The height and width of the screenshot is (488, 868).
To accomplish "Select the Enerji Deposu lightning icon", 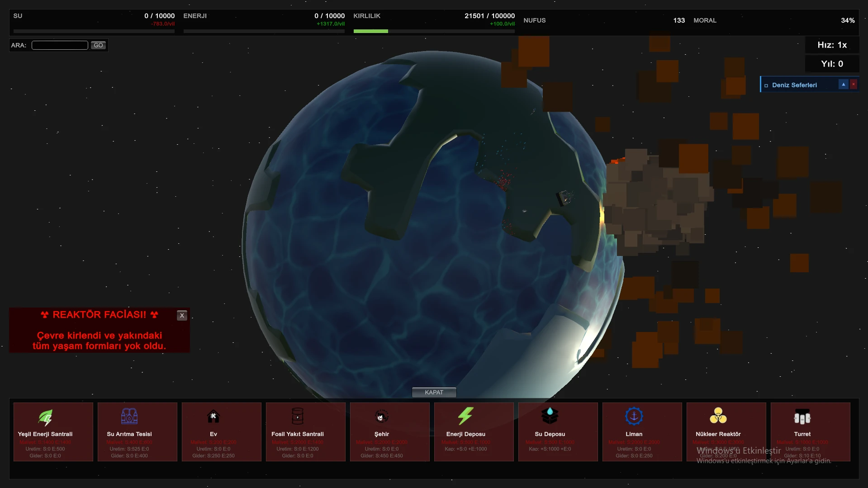I will click(465, 417).
